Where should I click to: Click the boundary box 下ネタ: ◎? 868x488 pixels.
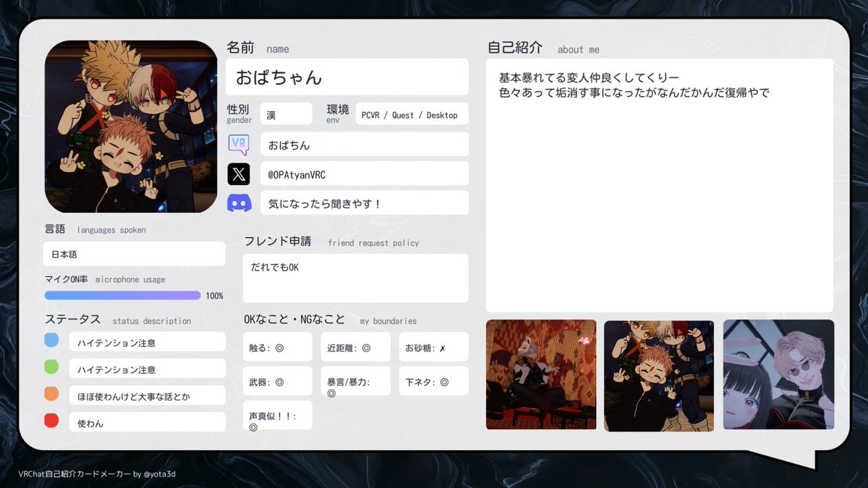coord(433,381)
